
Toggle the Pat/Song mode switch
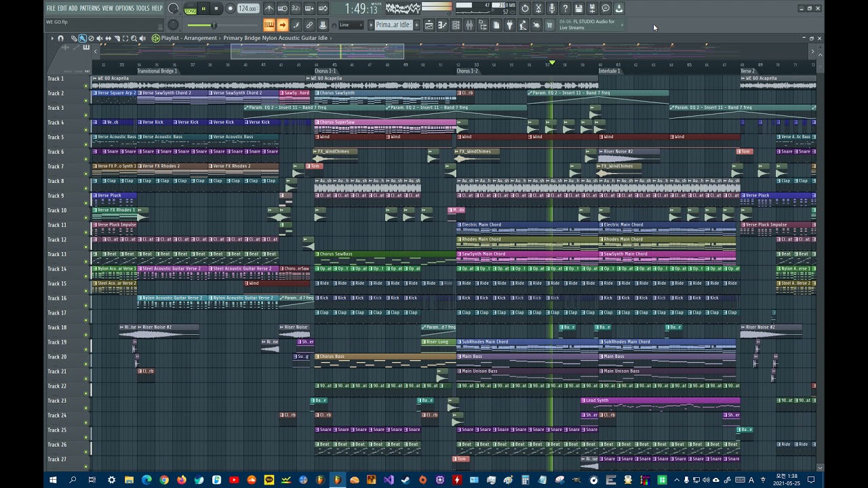tap(190, 9)
